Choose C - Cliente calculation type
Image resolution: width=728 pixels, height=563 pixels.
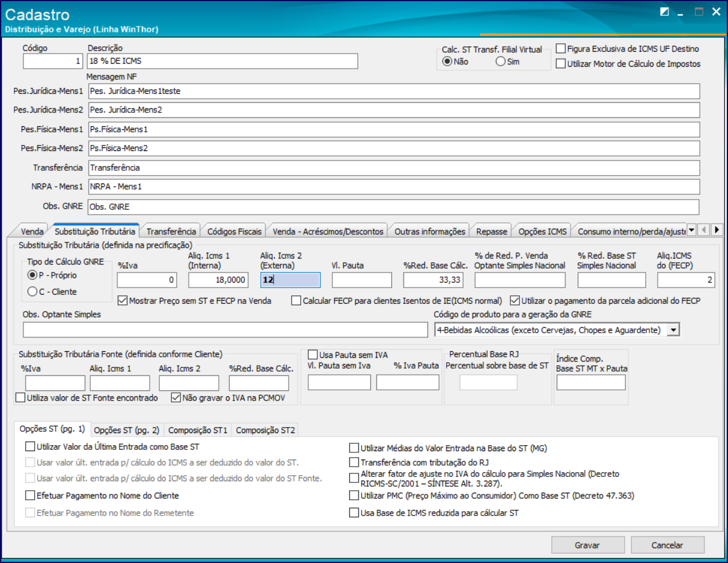coord(52,292)
